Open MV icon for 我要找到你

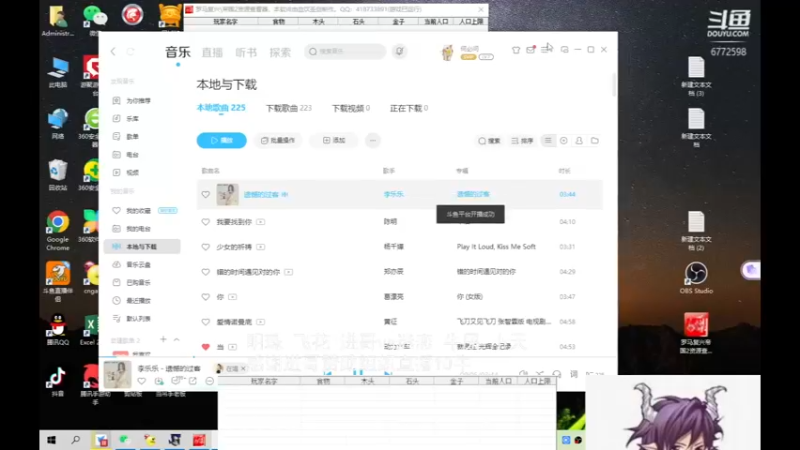coord(261,222)
